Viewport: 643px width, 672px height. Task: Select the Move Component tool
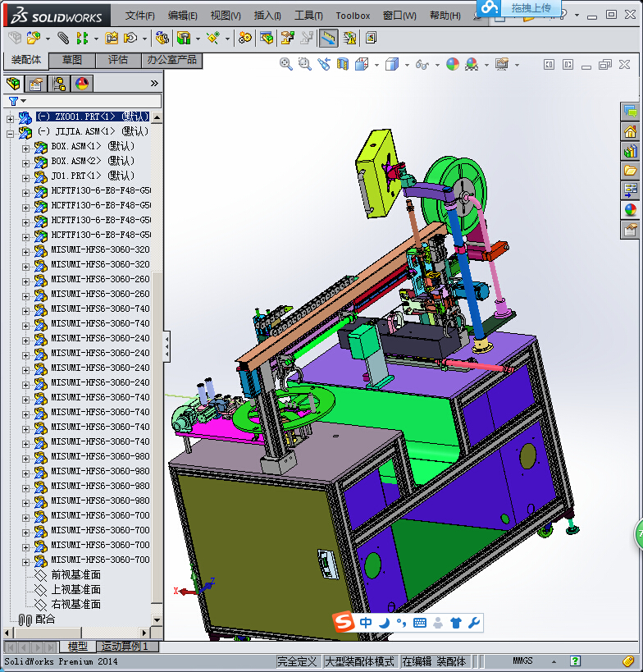[130, 38]
